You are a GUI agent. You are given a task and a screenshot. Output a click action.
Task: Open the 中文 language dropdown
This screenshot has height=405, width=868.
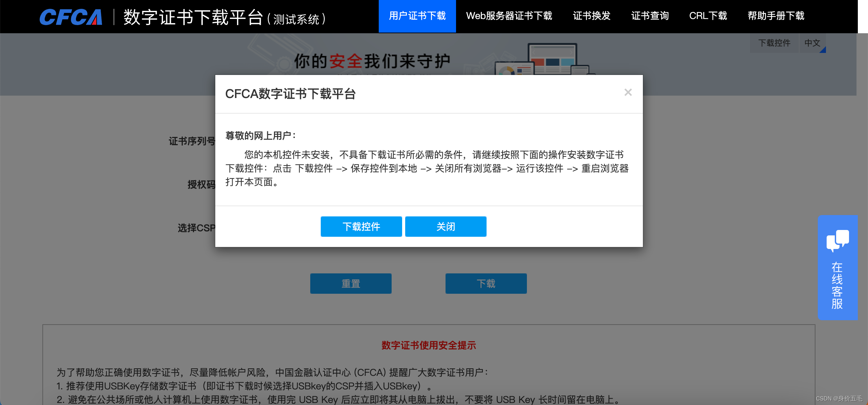[x=812, y=43]
